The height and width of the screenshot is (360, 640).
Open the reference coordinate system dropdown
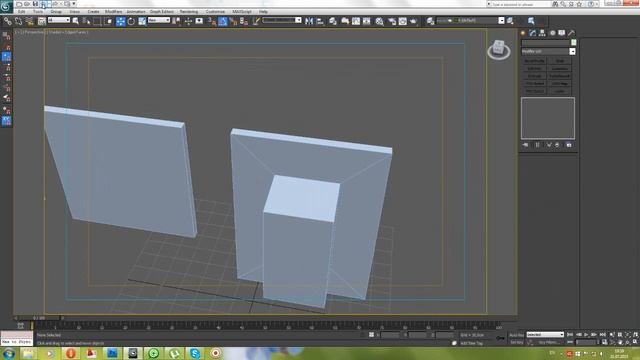159,20
